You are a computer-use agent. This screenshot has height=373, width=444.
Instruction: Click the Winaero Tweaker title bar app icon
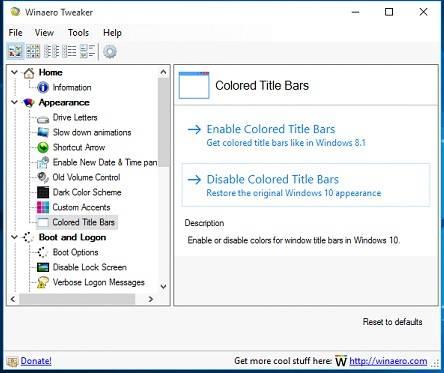[x=15, y=12]
